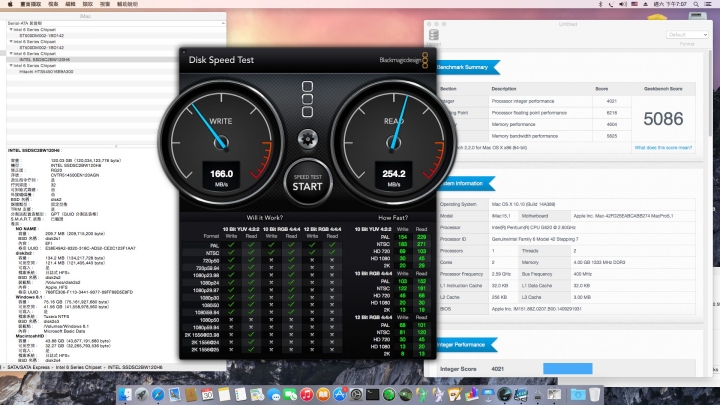Open Terminal from the Dock
This screenshot has width=720, height=405.
tap(372, 394)
